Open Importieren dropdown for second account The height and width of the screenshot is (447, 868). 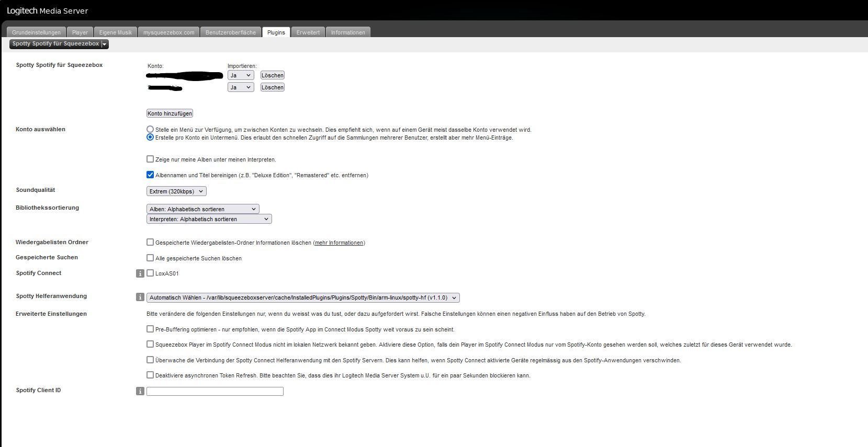click(241, 87)
